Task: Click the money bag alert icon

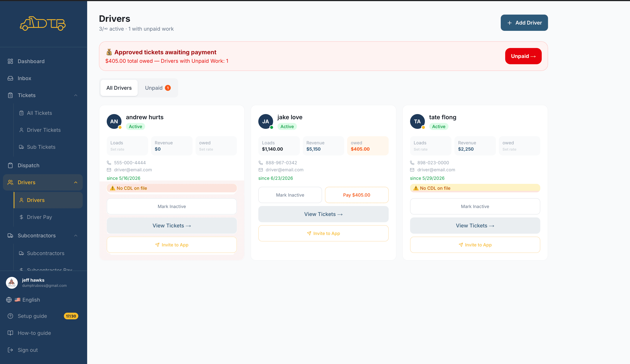Action: pyautogui.click(x=109, y=52)
